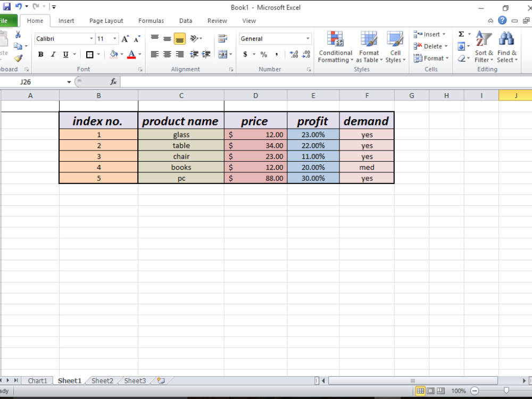Open the Font name dropdown
The image size is (532, 399).
click(90, 38)
